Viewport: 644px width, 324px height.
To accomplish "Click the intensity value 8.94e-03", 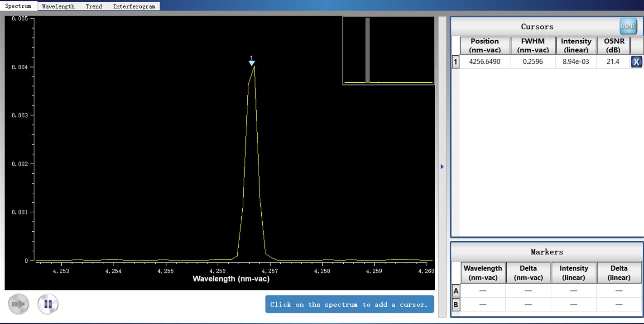I will [x=576, y=62].
